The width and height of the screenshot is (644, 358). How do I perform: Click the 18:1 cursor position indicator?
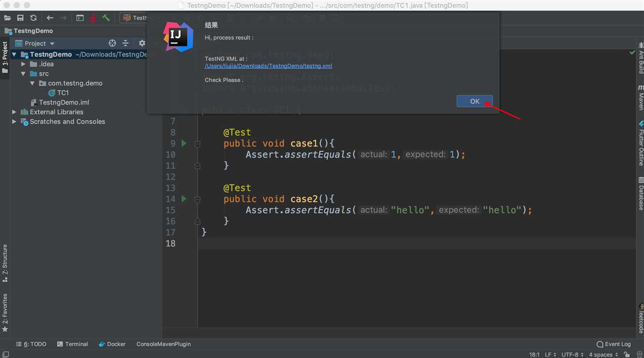point(534,354)
